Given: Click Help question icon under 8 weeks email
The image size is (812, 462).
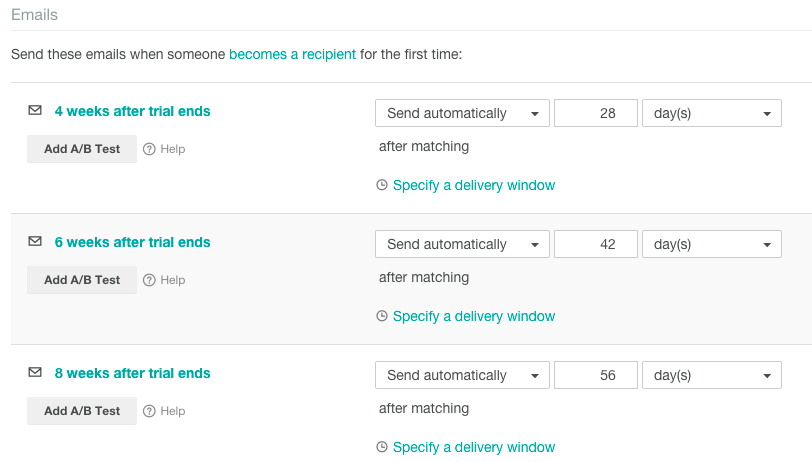Looking at the screenshot, I should 149,411.
